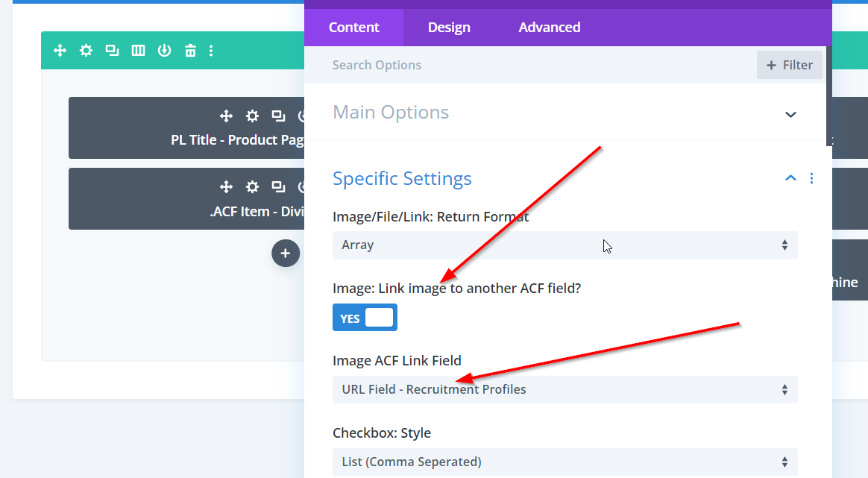The height and width of the screenshot is (478, 868).
Task: Click the move icon on the .ACF Item module
Action: pyautogui.click(x=226, y=186)
